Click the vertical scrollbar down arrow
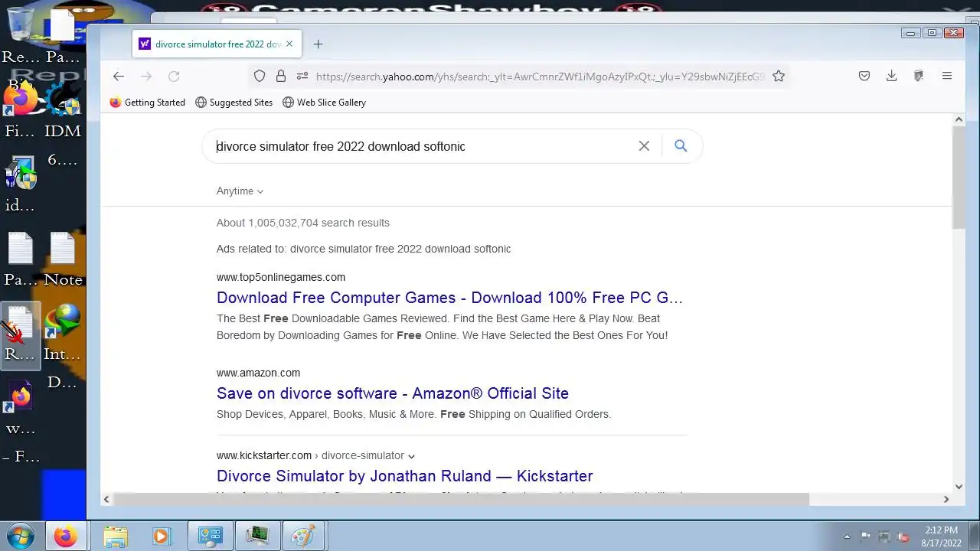The image size is (980, 551). 959,487
